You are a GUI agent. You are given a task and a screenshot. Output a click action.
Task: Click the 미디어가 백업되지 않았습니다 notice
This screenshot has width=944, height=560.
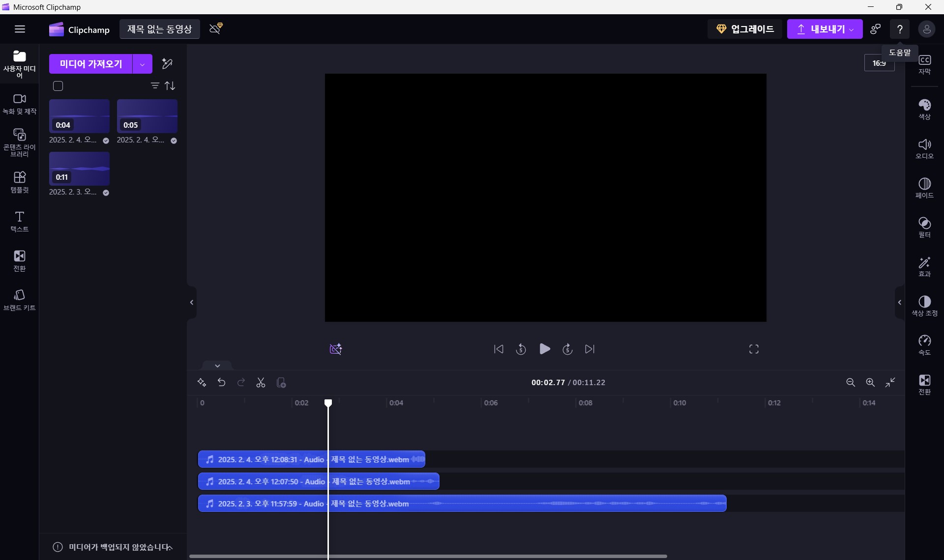[113, 547]
